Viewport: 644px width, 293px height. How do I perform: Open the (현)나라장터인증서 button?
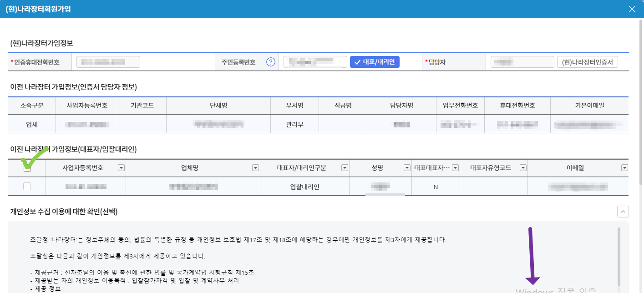587,62
